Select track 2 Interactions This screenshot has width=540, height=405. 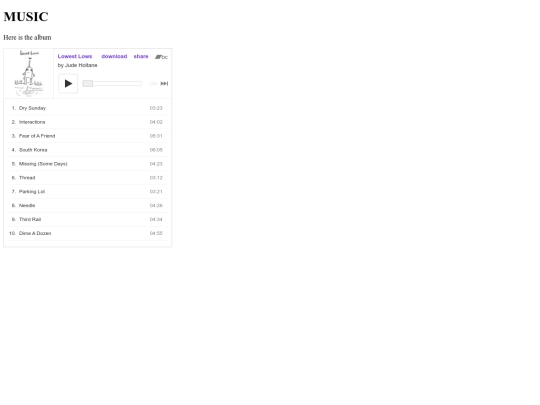[88, 122]
